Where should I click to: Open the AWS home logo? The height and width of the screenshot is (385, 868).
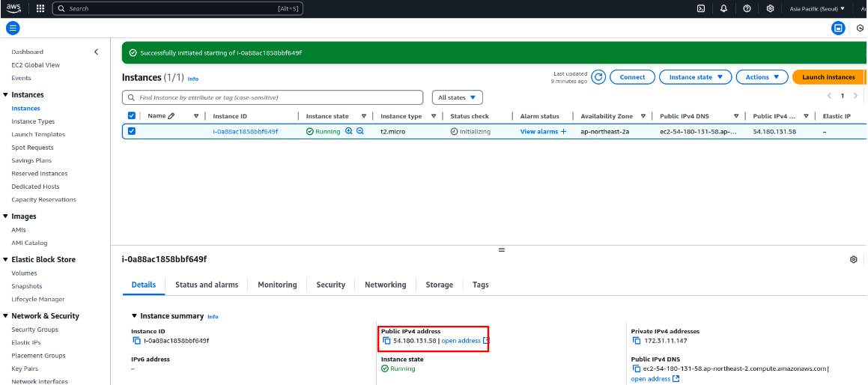13,8
